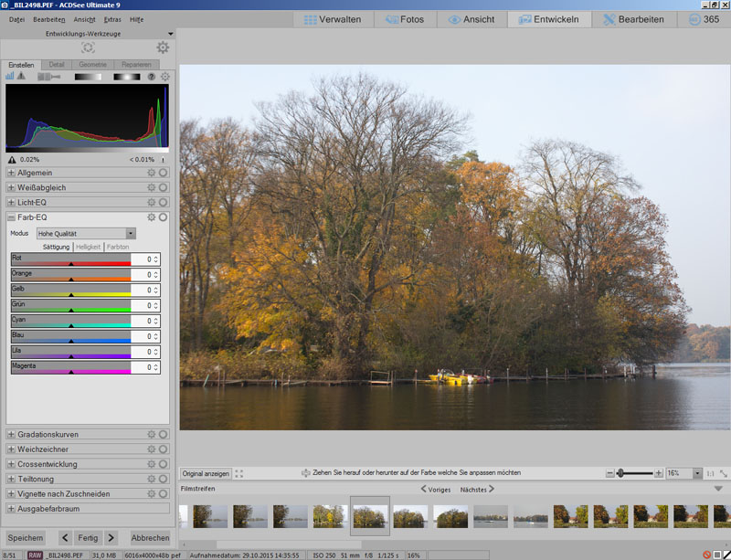Toggle the Weißabgleich enable circle
The width and height of the screenshot is (731, 560).
(x=164, y=187)
